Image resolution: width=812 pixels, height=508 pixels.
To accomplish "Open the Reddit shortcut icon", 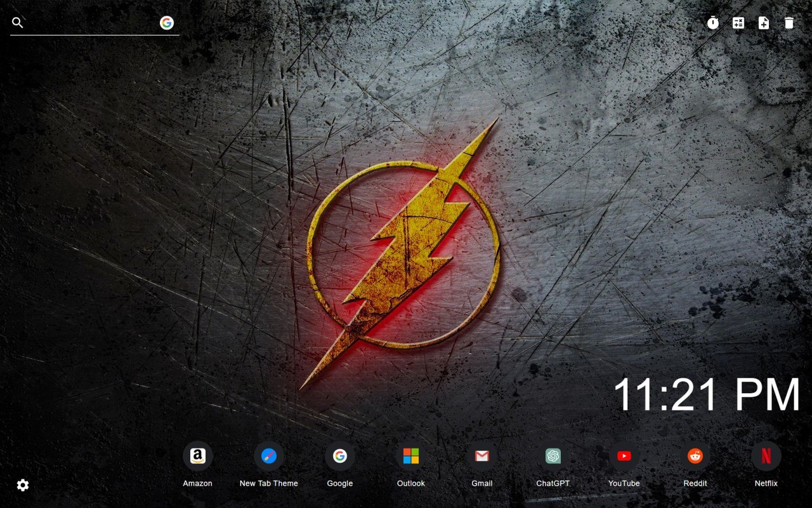I will point(695,456).
